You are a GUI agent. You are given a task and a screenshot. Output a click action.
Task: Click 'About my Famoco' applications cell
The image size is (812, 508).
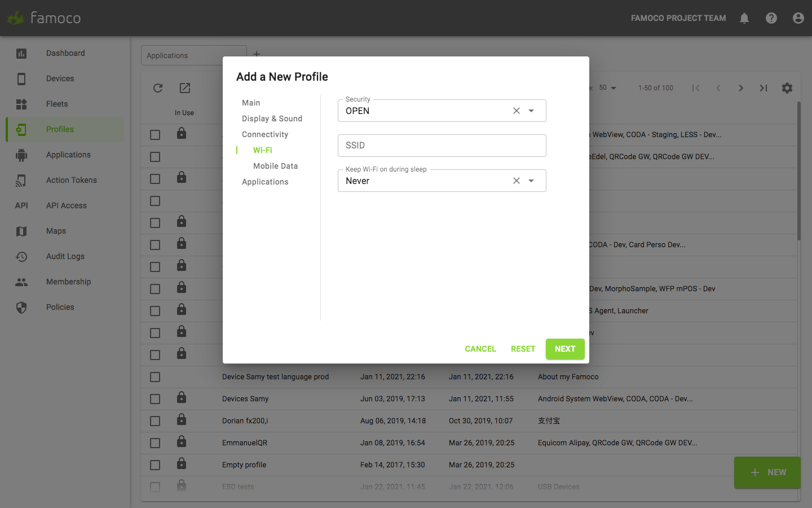[568, 377]
